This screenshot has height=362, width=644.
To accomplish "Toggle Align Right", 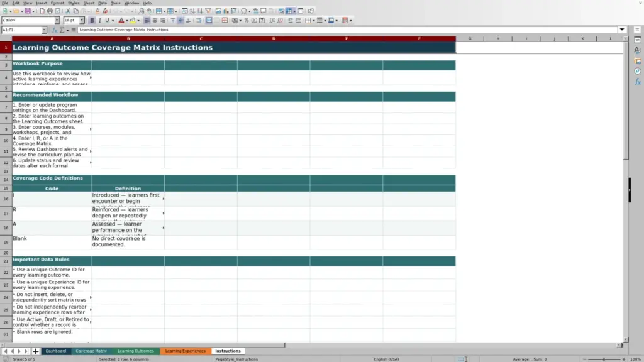I will [163, 20].
